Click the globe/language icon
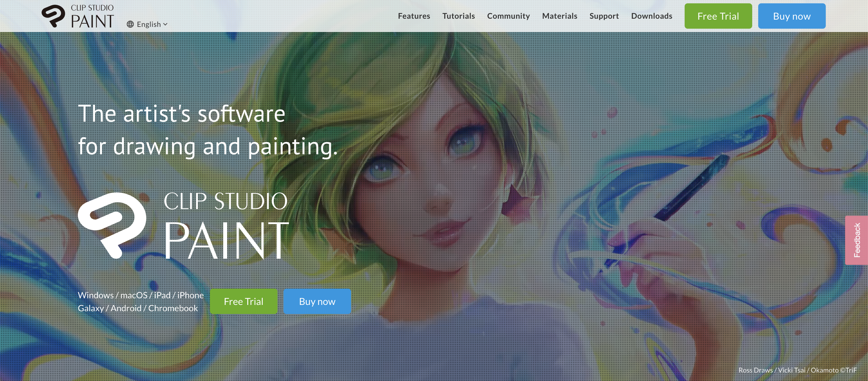 tap(130, 24)
